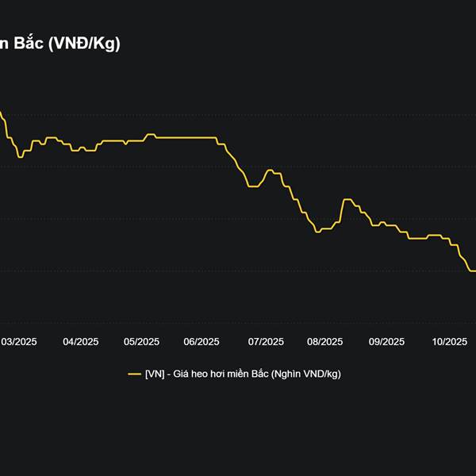Click the line's rebound spike after 08/2025

coord(347,200)
